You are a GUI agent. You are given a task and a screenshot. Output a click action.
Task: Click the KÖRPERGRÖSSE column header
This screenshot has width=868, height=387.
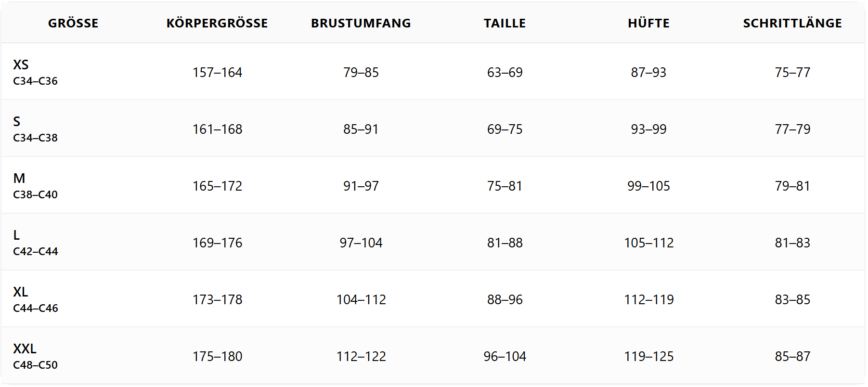[x=217, y=23]
